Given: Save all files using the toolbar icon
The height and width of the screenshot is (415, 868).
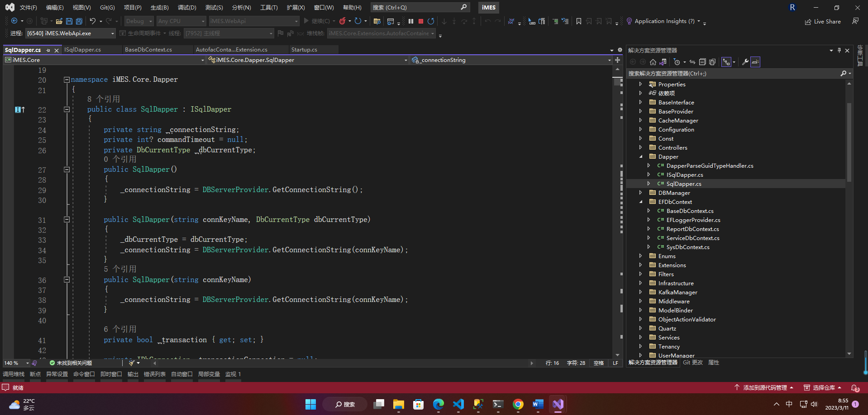Looking at the screenshot, I should (79, 21).
